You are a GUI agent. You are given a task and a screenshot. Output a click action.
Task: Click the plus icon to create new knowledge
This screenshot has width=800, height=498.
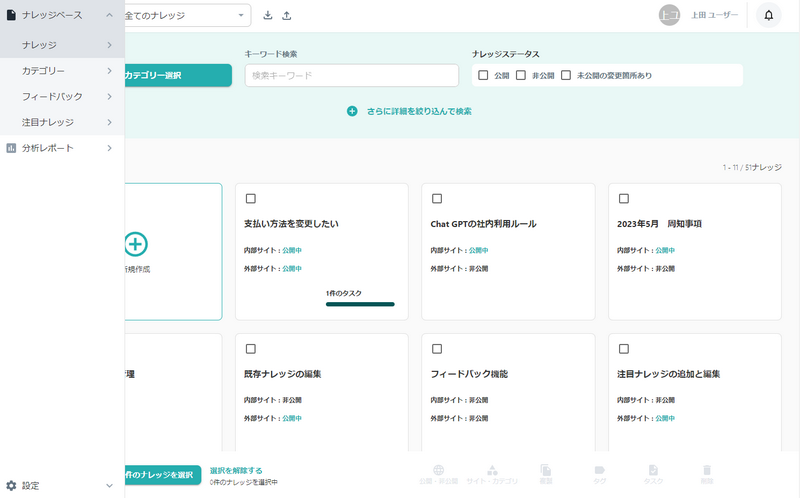[136, 243]
